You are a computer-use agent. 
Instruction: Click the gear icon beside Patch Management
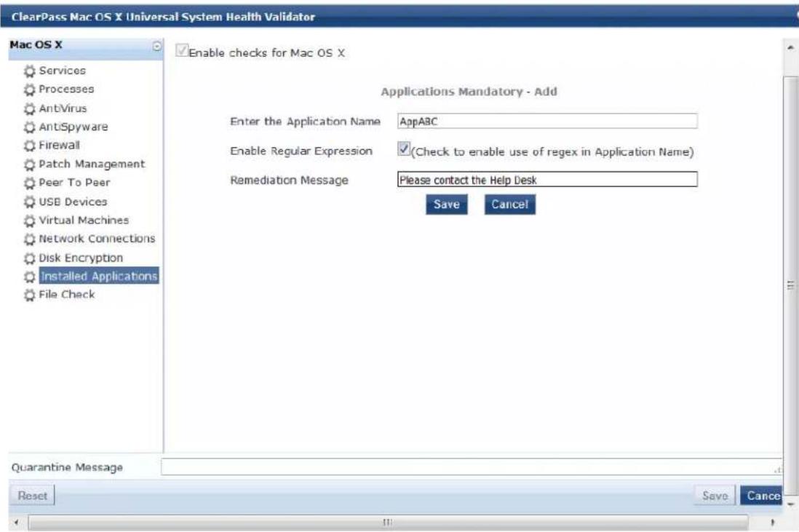(x=30, y=164)
